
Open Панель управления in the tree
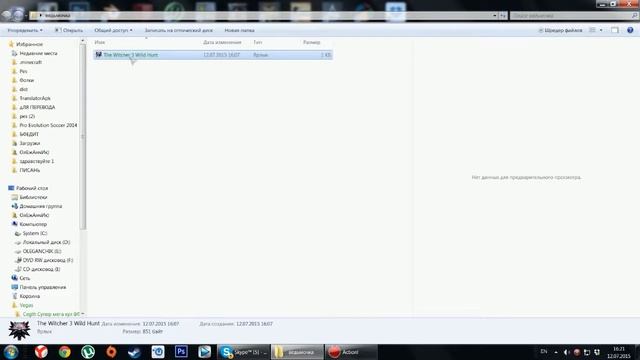click(42, 287)
